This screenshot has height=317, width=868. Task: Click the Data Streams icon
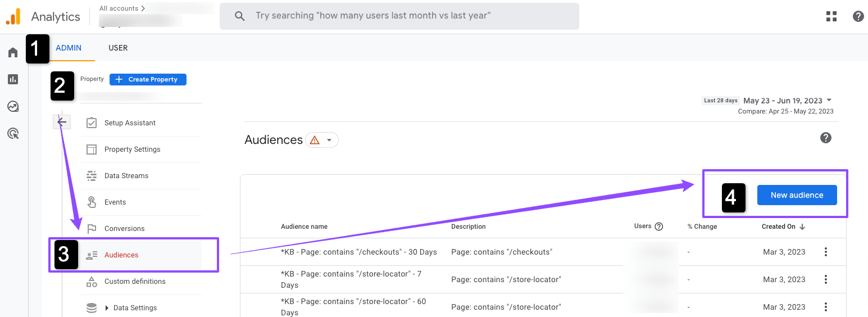pyautogui.click(x=92, y=176)
